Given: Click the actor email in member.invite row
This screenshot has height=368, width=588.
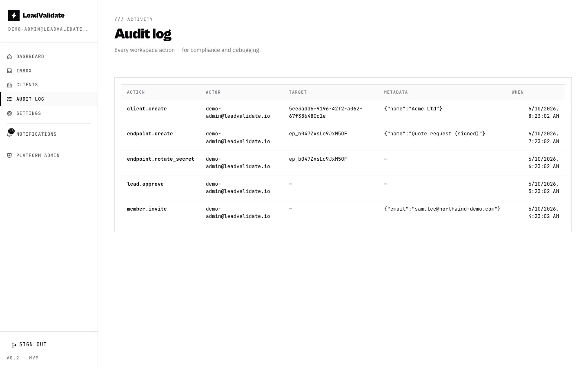Looking at the screenshot, I should [x=238, y=213].
